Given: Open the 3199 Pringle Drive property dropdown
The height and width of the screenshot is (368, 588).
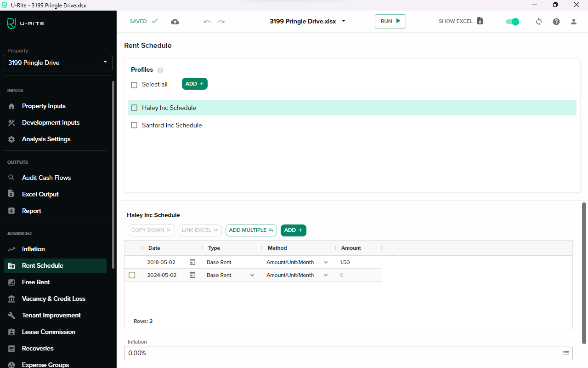Looking at the screenshot, I should (58, 63).
